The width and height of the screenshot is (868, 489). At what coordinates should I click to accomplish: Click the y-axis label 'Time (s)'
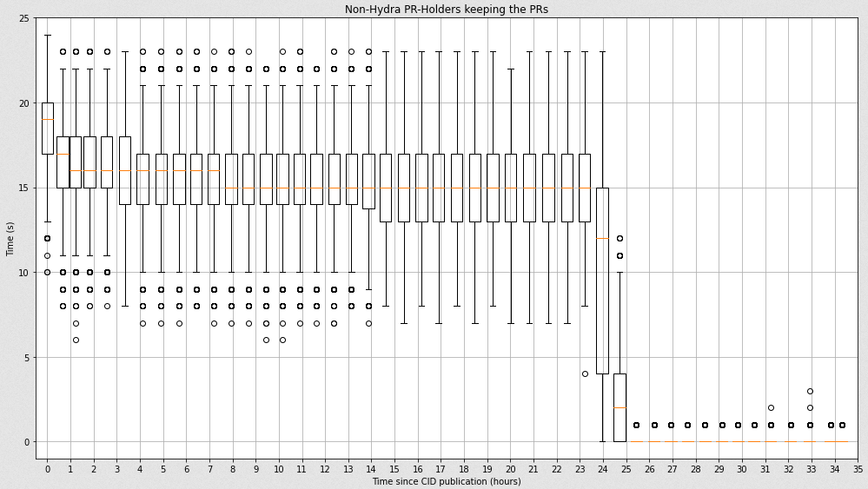(x=10, y=239)
